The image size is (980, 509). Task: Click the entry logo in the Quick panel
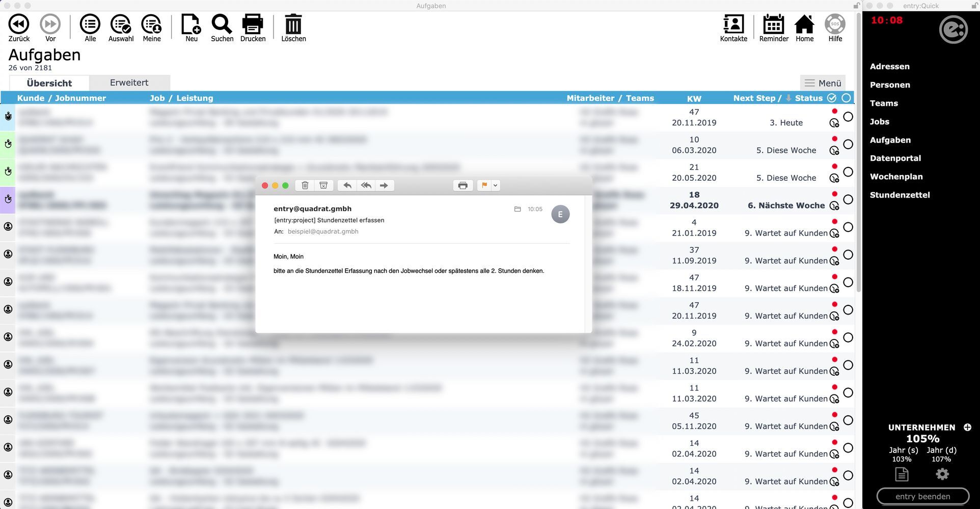[x=953, y=29]
